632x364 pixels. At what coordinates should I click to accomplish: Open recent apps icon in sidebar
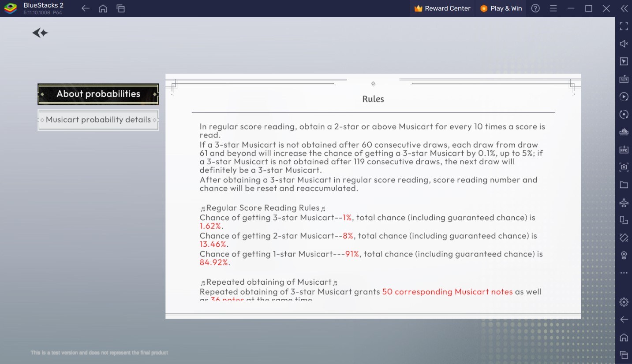tap(624, 355)
